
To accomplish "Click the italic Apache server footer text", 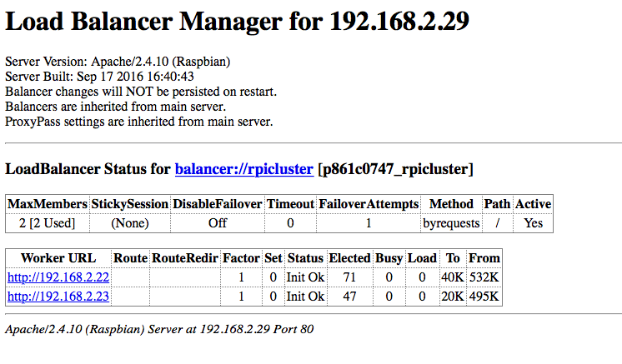I will (159, 330).
